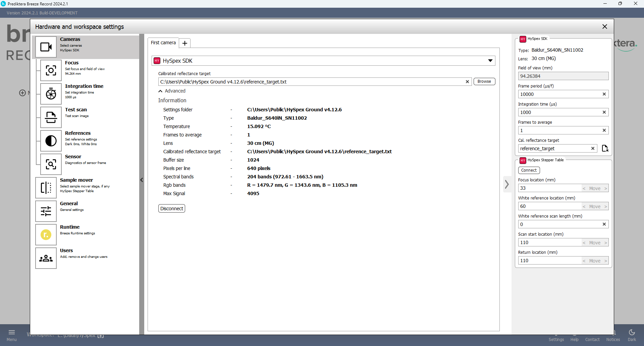The image size is (644, 346).
Task: Open the Runtime settings icon
Action: click(x=46, y=235)
